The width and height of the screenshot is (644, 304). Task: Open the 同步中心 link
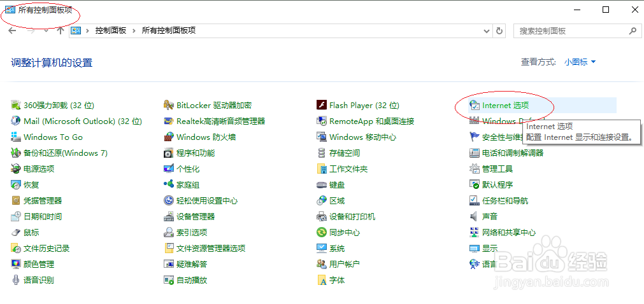pyautogui.click(x=345, y=232)
